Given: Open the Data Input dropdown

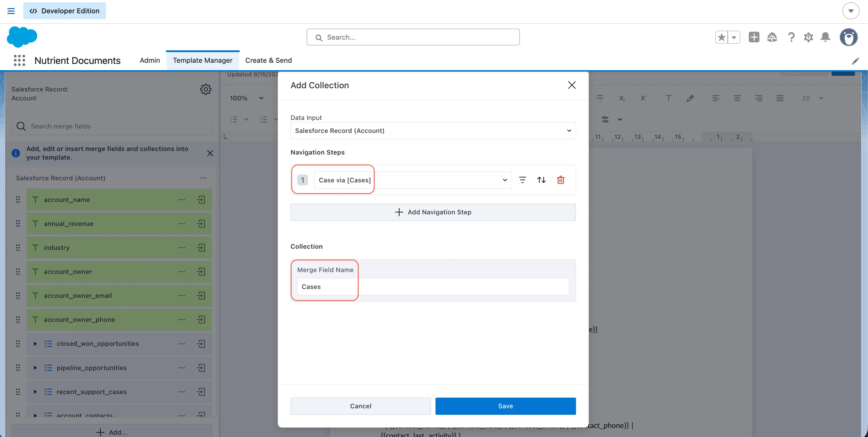Looking at the screenshot, I should click(433, 131).
